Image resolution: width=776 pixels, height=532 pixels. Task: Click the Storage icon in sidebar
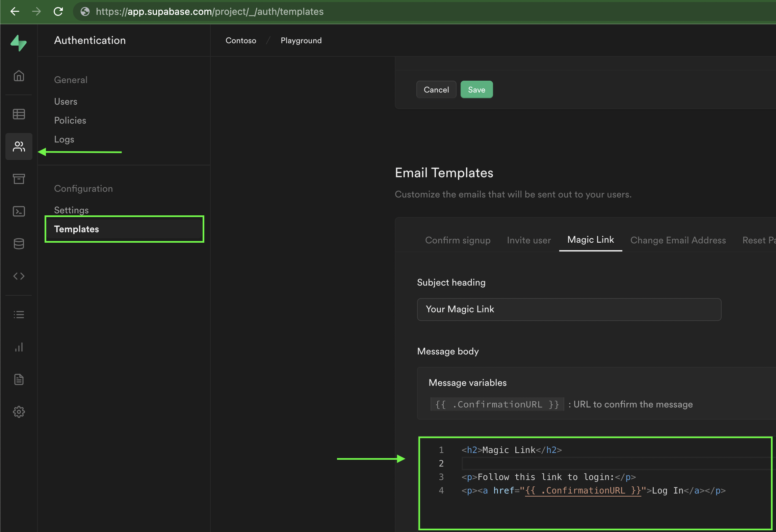[18, 179]
